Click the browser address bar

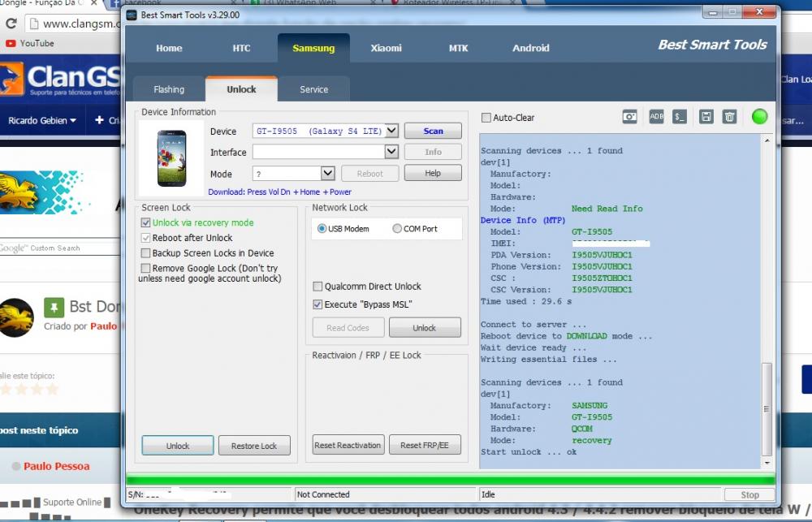point(74,24)
